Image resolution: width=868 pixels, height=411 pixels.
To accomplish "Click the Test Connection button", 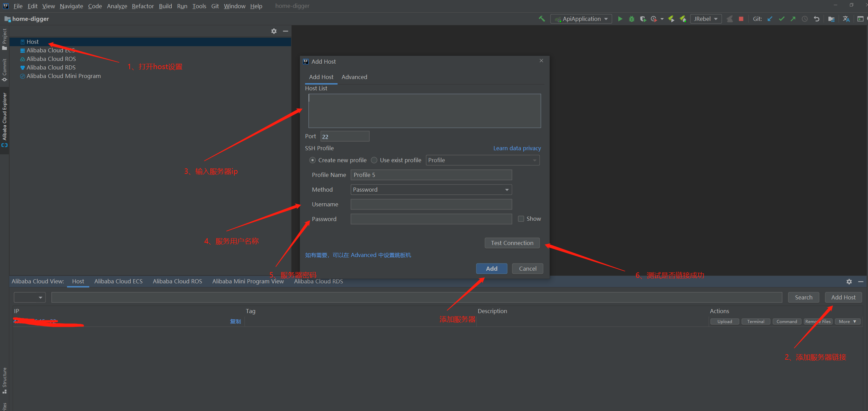I will [512, 243].
